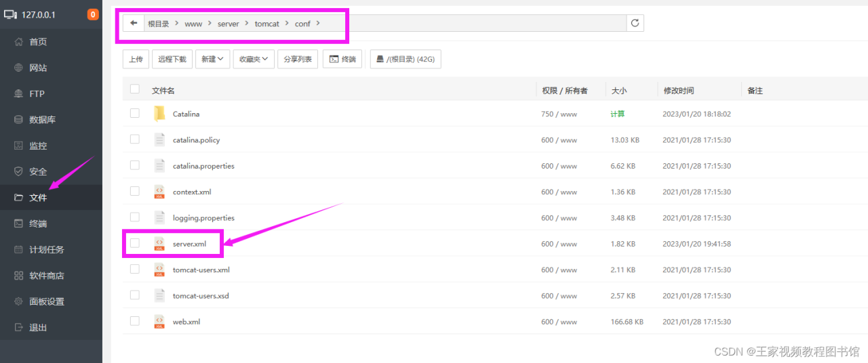
Task: Click the tomcat-users.xml file icon
Action: click(159, 270)
